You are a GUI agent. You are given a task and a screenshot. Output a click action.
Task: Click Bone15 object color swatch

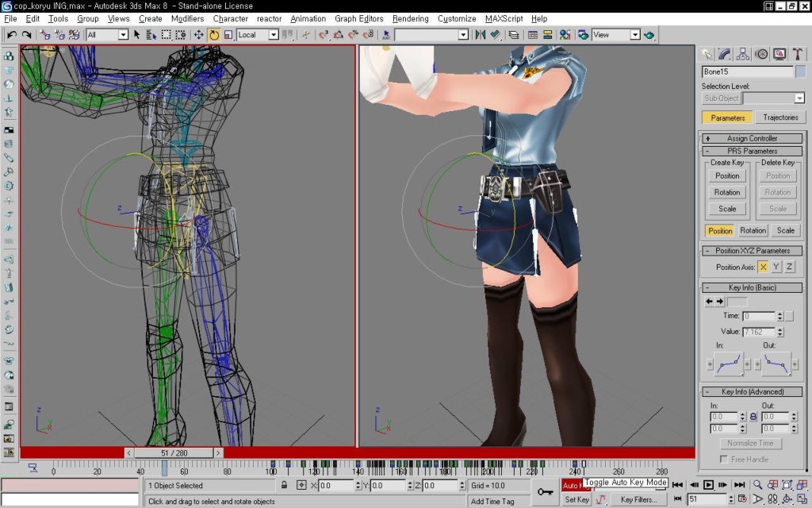tap(800, 71)
